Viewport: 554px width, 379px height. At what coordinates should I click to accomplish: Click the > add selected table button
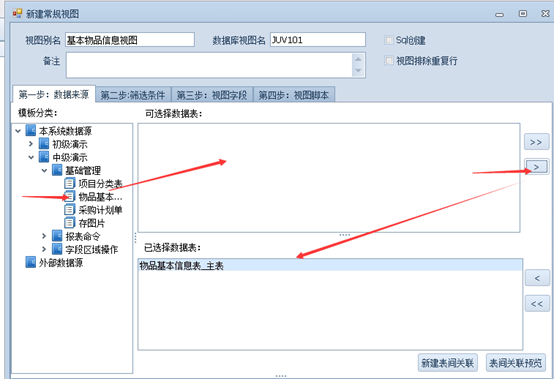click(536, 167)
